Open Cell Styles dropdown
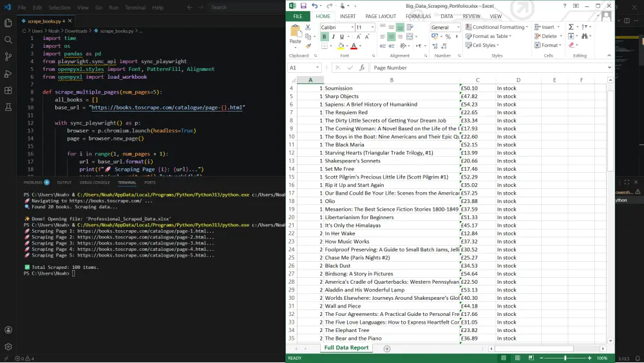Viewport: 644px width, 363px height. 482,45
